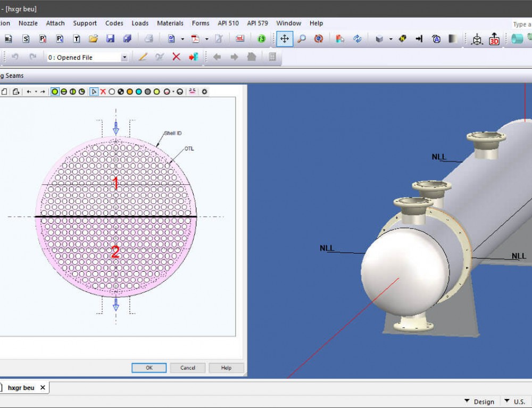
Task: Pick the orange tube color swatch
Action: [130, 92]
